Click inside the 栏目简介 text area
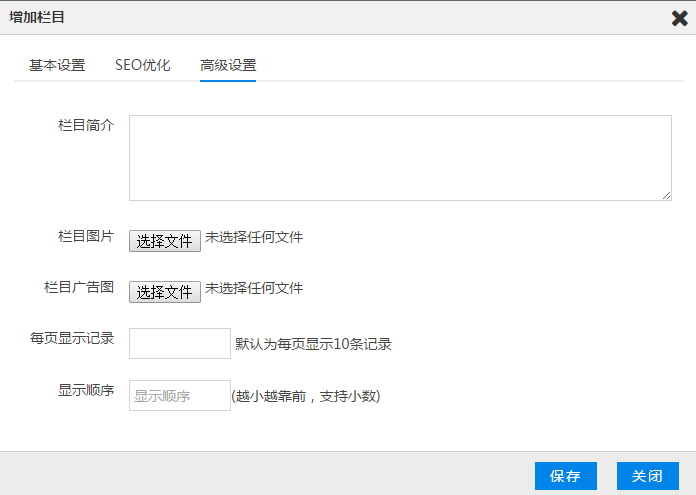 pyautogui.click(x=400, y=157)
